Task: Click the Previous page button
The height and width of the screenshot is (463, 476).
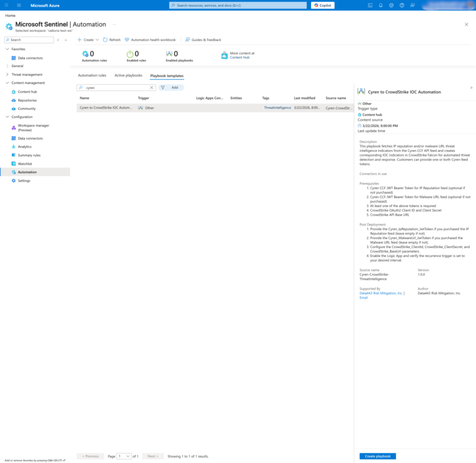Action: (90, 456)
